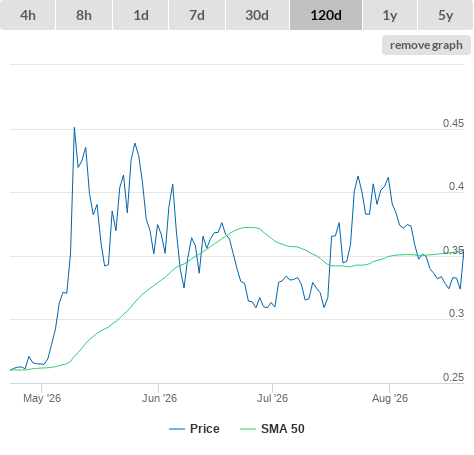
Task: Click the 0.45 y-axis value label
Action: click(453, 123)
